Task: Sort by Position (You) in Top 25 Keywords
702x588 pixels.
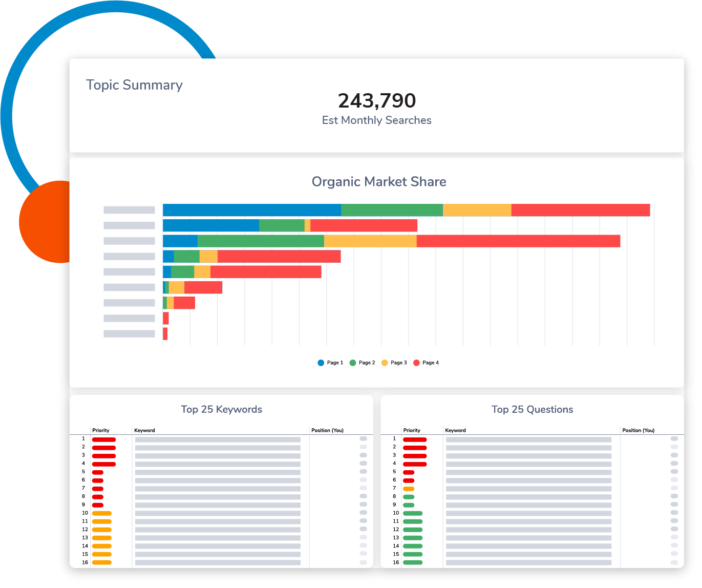Action: coord(327,430)
